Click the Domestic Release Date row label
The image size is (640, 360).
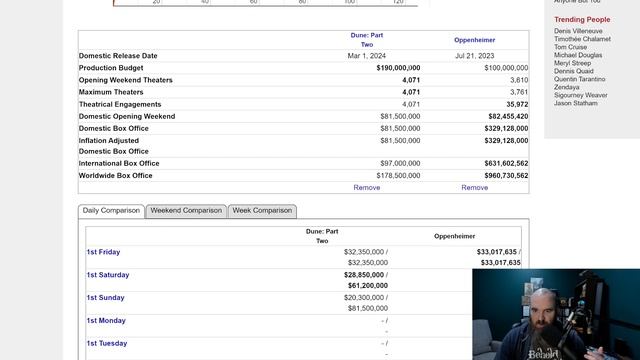click(x=118, y=56)
